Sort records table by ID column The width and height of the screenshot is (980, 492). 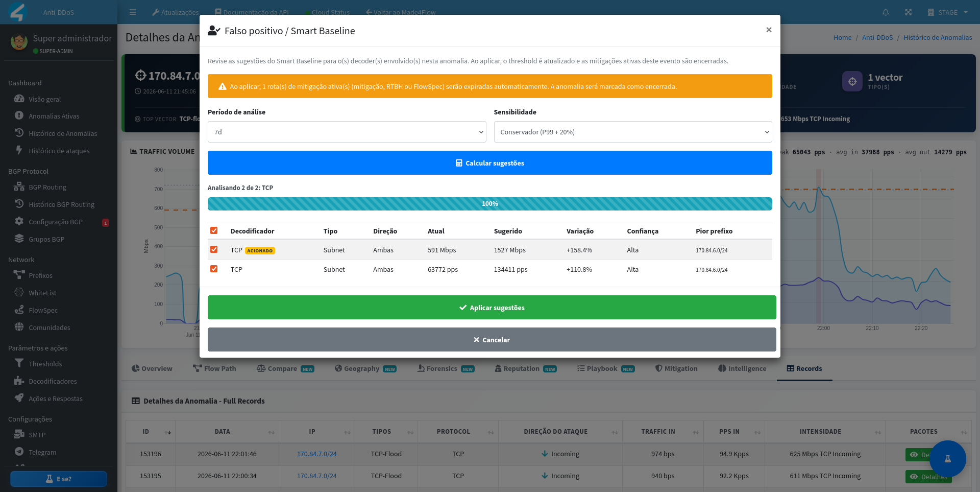(x=151, y=432)
